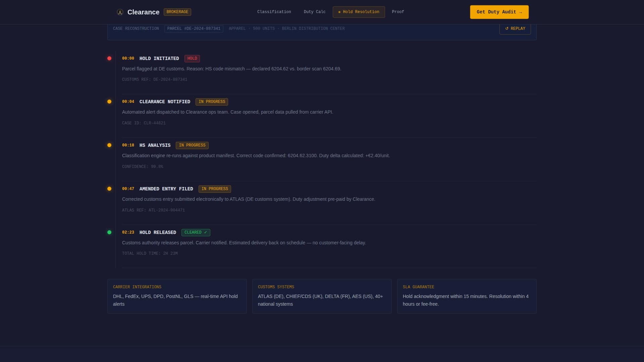This screenshot has width=644, height=362.
Task: Open the Classification nav tab
Action: coord(274,12)
